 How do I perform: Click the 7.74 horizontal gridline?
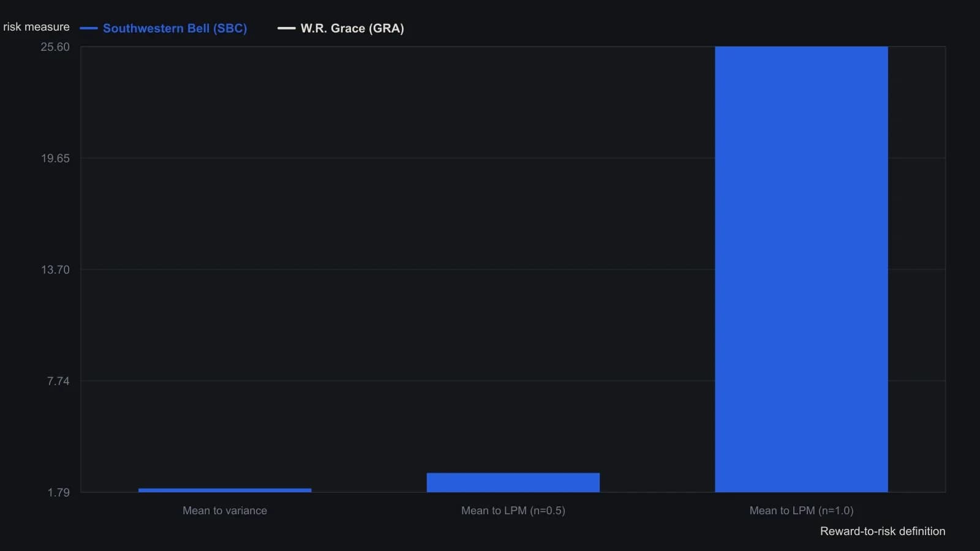point(398,381)
